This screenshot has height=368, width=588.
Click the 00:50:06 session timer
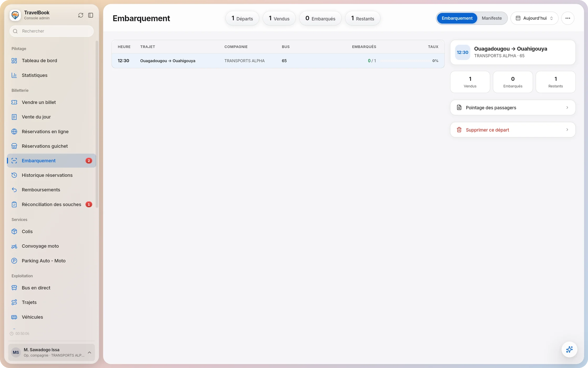coord(19,334)
